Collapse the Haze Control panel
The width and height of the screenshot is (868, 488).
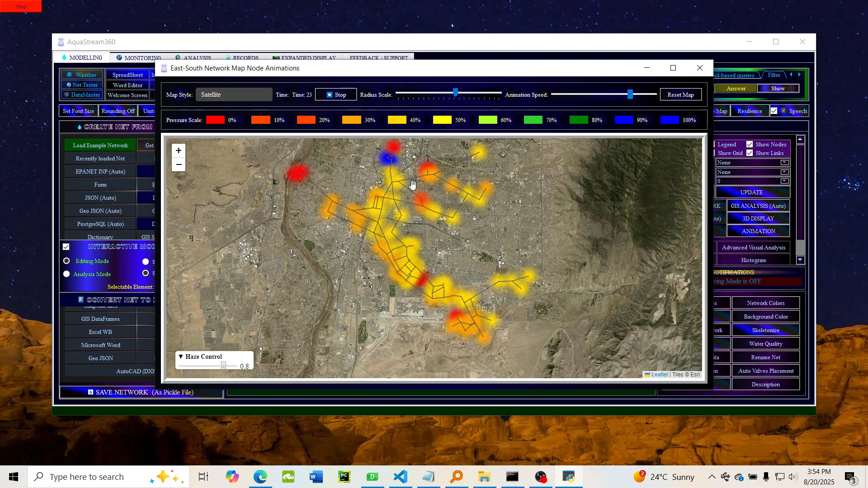pos(181,357)
